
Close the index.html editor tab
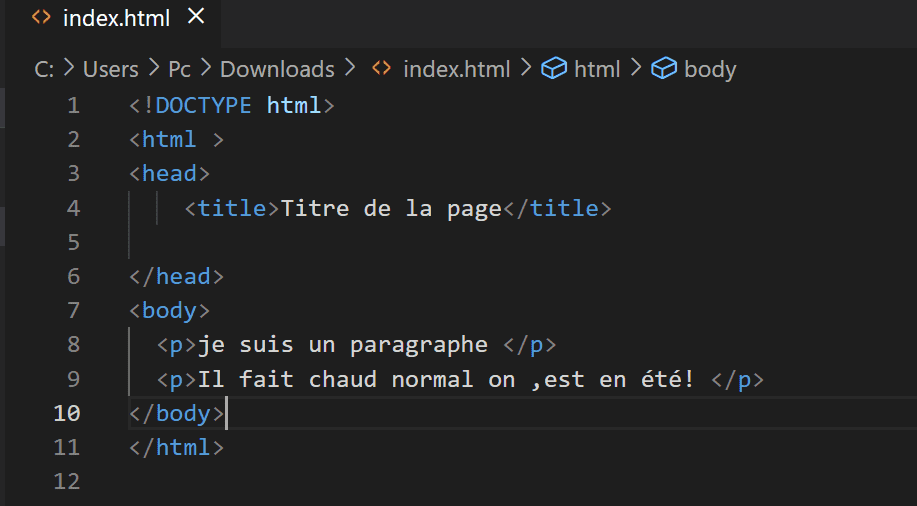pyautogui.click(x=196, y=16)
